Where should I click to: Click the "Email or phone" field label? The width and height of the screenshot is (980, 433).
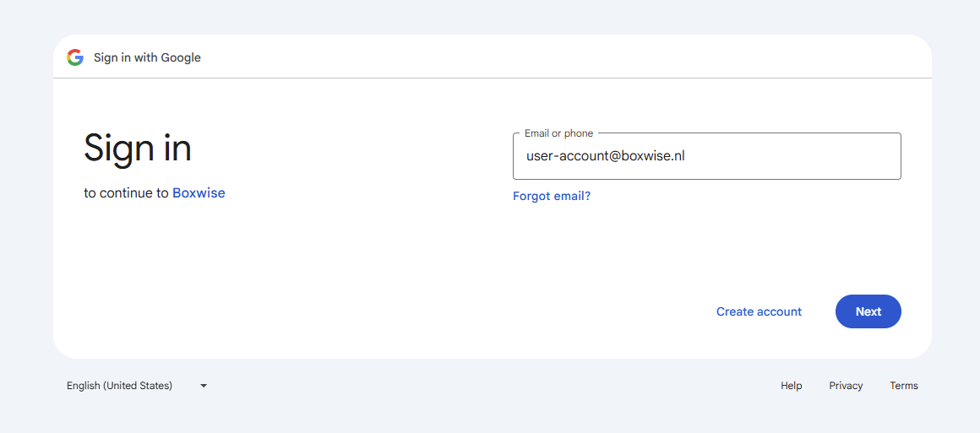pyautogui.click(x=558, y=133)
